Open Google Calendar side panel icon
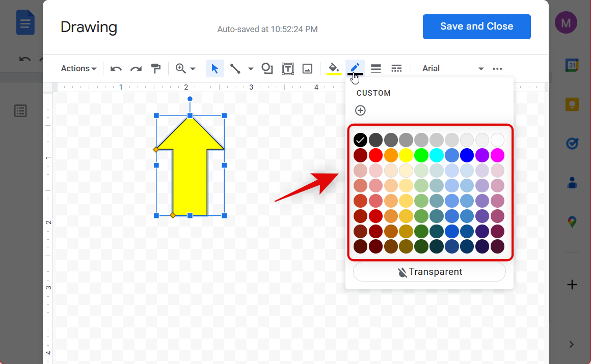The image size is (591, 364). (572, 65)
